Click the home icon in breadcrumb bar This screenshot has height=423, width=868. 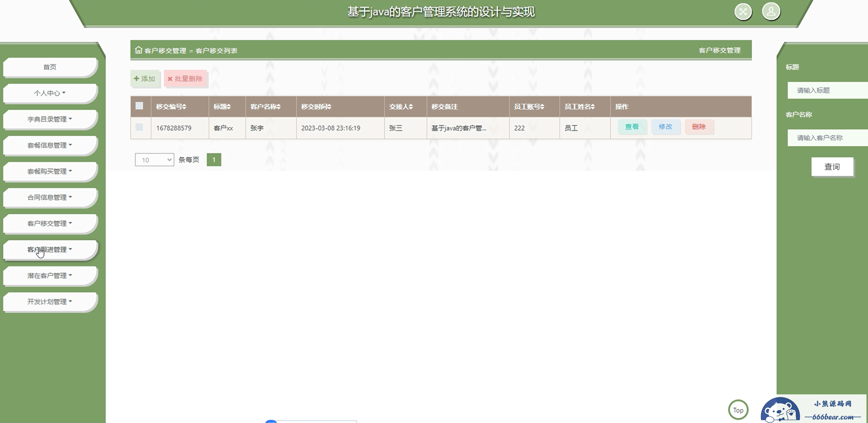click(139, 50)
